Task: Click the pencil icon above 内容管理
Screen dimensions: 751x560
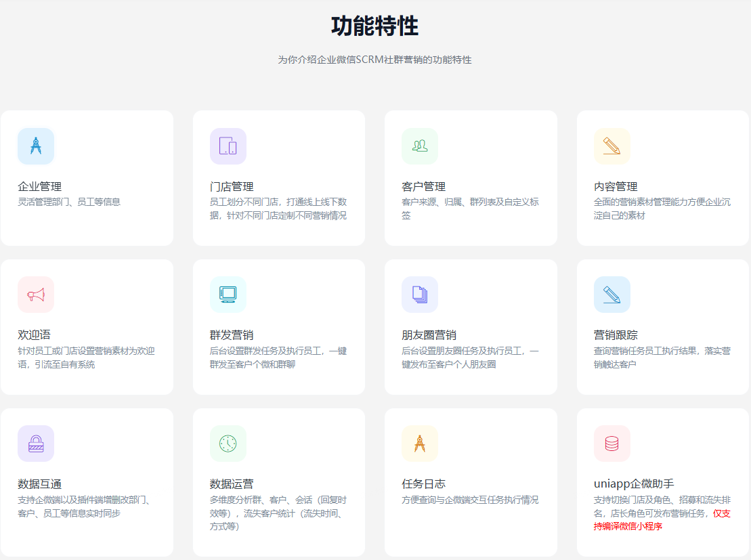Action: [x=611, y=146]
